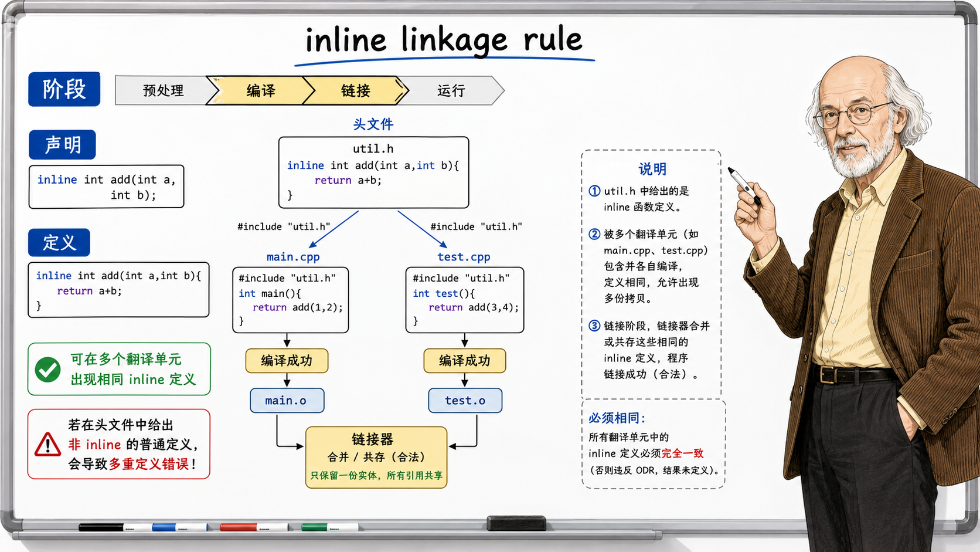The width and height of the screenshot is (980, 552).
Task: Click the green text 可在多个翻译单元
Action: 126,359
